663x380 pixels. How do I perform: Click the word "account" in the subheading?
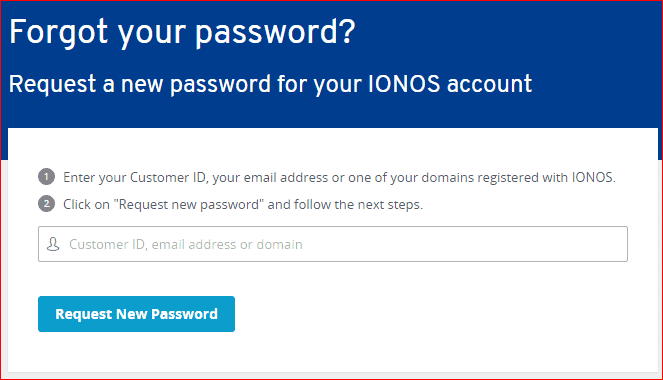click(x=489, y=84)
